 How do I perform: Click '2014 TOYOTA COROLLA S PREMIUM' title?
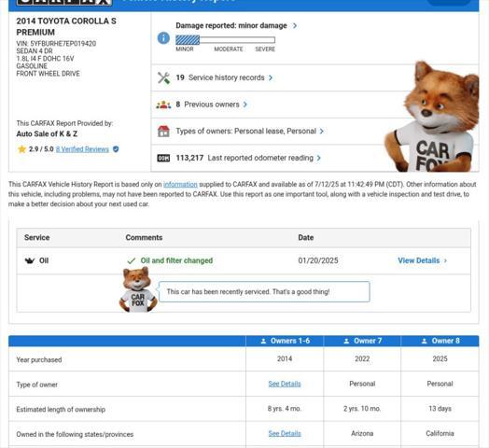[x=66, y=26]
